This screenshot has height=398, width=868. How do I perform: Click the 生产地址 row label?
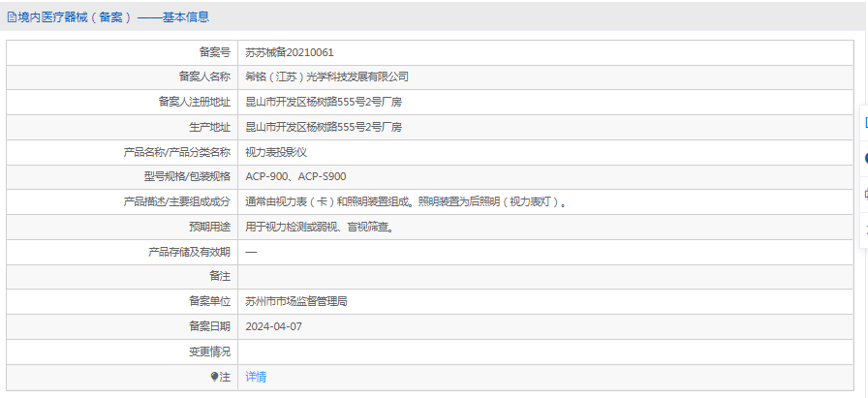pos(209,127)
